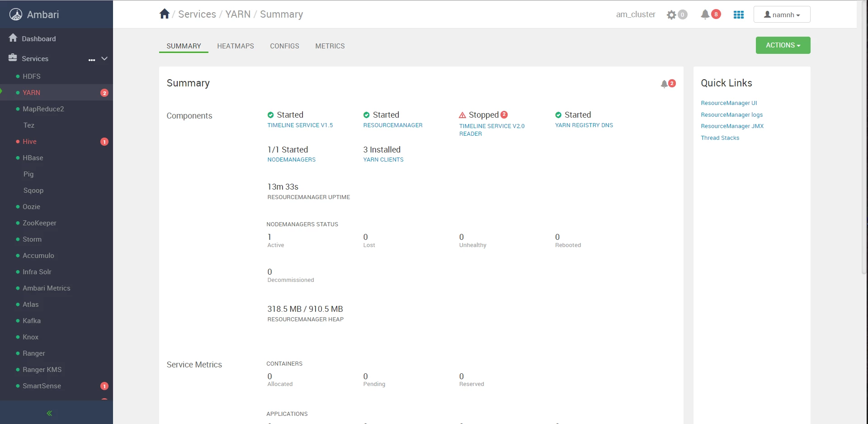Viewport: 868px width, 424px height.
Task: Click the home icon in breadcrumb
Action: (165, 14)
